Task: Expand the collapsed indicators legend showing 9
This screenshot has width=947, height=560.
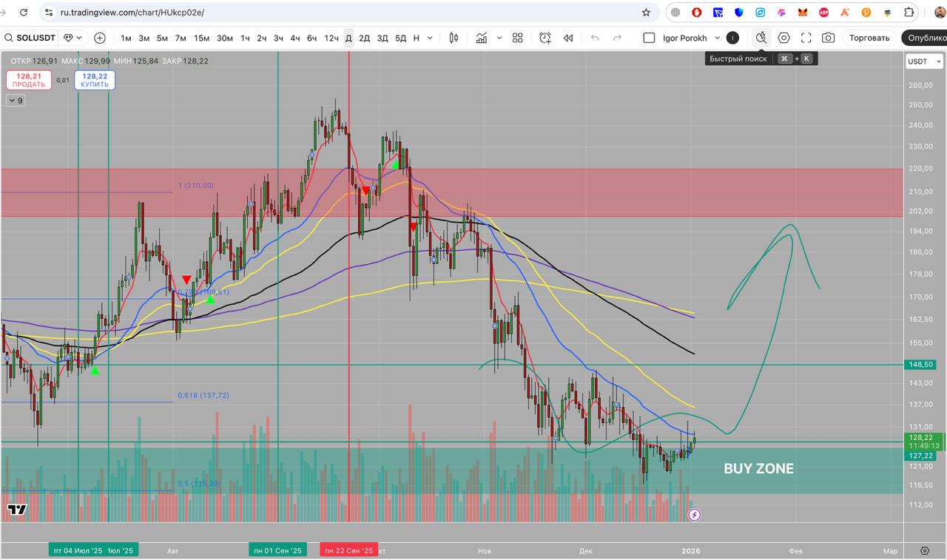Action: 16,101
